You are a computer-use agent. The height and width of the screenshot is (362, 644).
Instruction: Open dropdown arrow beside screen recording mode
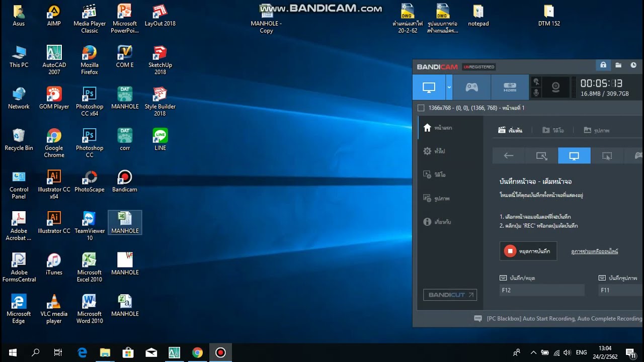coord(449,87)
